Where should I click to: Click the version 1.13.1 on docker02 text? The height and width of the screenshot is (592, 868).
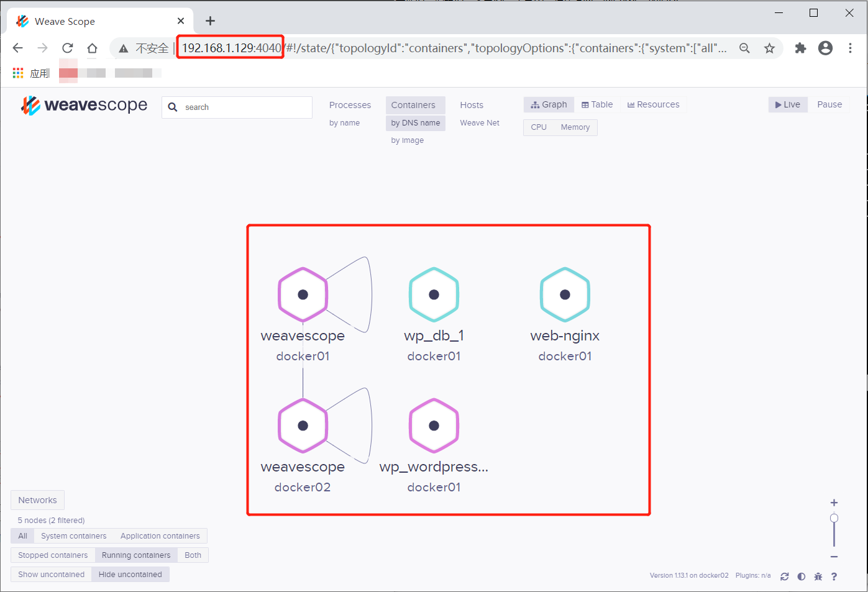tap(689, 576)
